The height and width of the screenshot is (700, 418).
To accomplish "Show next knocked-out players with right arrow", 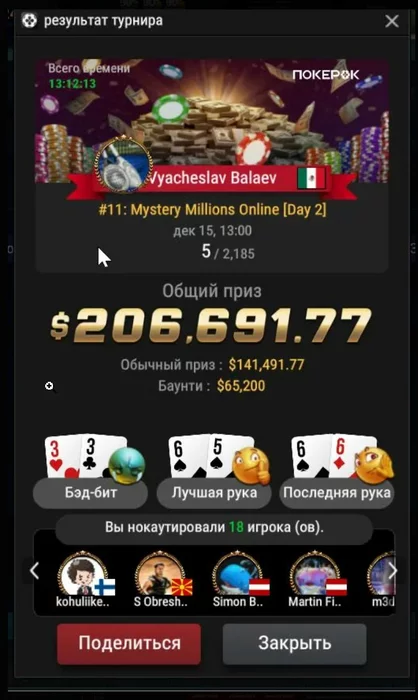I will [392, 570].
